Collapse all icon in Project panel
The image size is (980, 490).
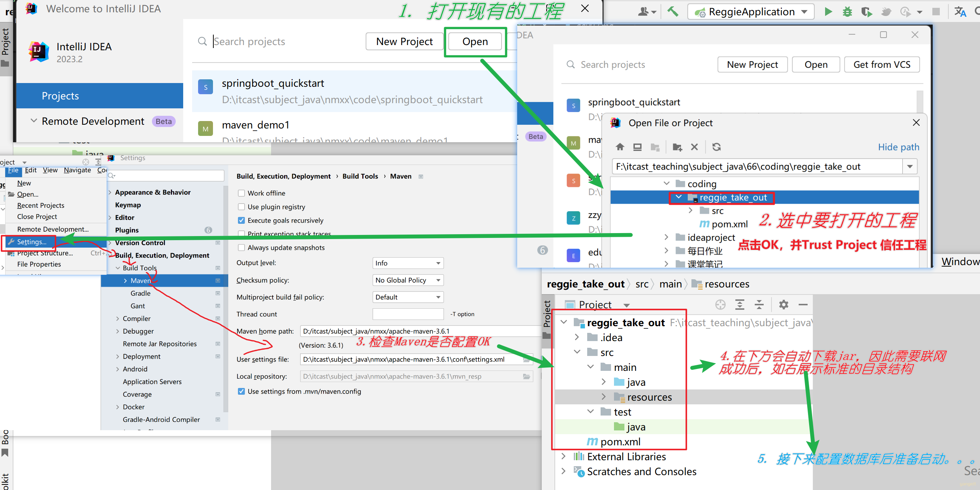(759, 304)
